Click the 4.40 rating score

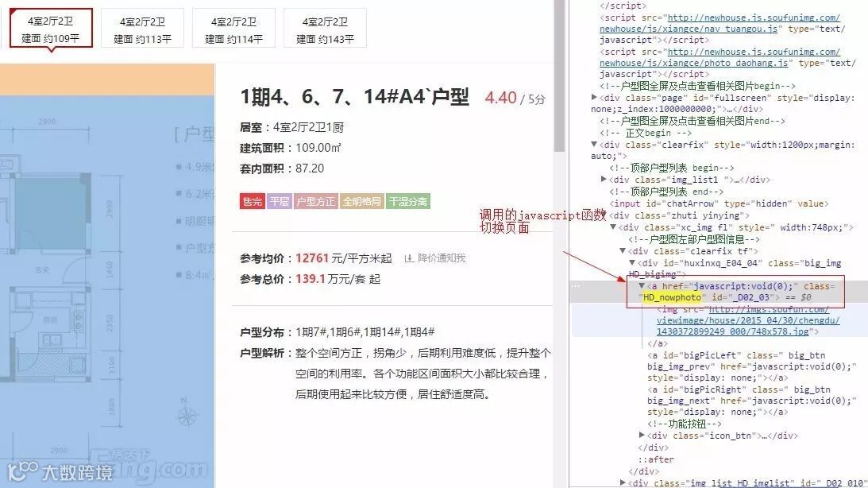click(500, 98)
